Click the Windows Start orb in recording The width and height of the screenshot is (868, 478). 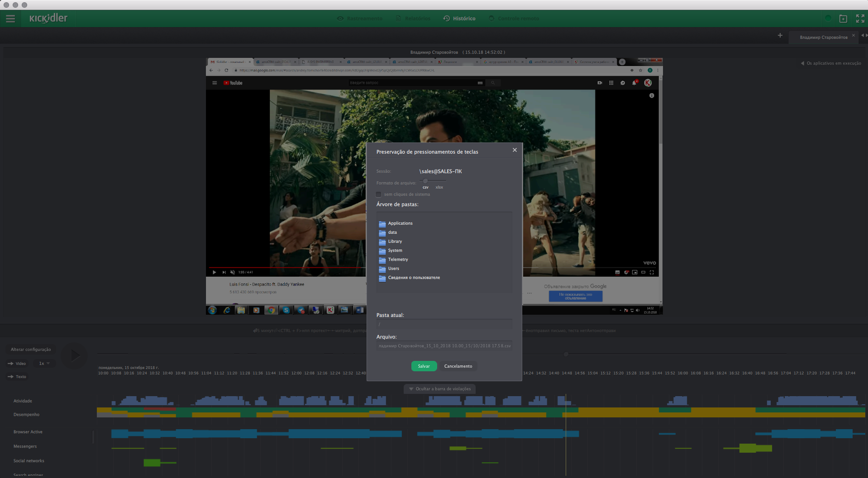[212, 310]
